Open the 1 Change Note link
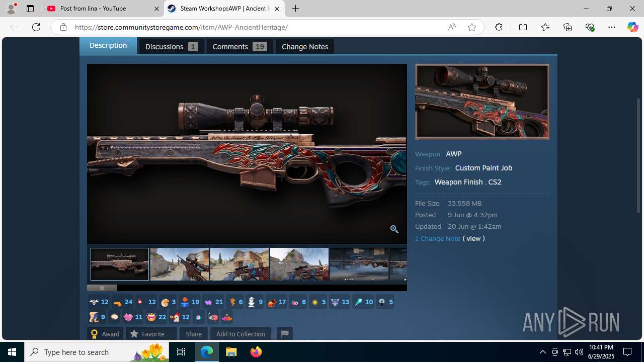Viewport: 644px width, 362px height. click(x=438, y=238)
